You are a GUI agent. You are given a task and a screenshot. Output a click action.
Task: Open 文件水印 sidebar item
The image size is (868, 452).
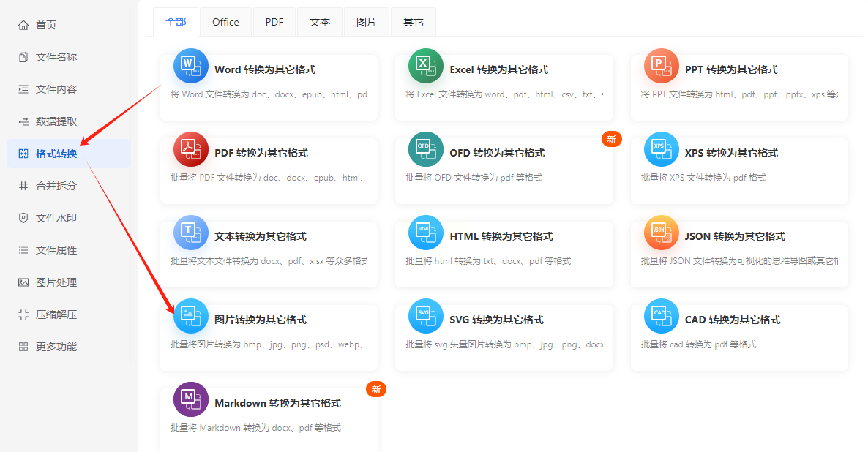pos(56,218)
